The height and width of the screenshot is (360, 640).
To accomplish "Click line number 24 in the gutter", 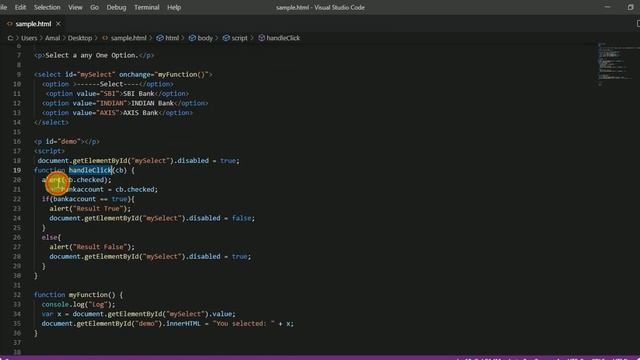I will pyautogui.click(x=17, y=218).
